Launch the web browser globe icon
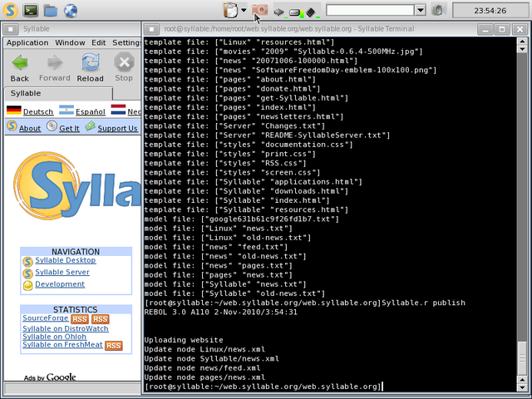 pos(71,11)
